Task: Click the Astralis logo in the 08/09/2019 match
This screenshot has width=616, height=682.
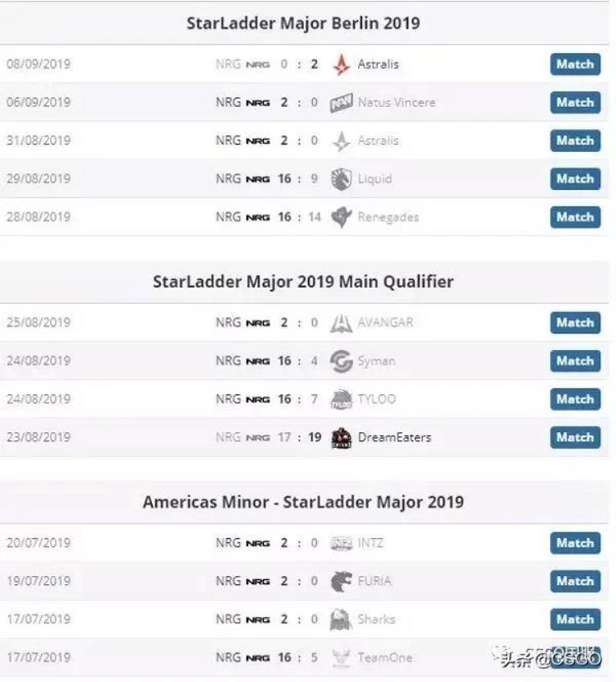Action: (341, 64)
